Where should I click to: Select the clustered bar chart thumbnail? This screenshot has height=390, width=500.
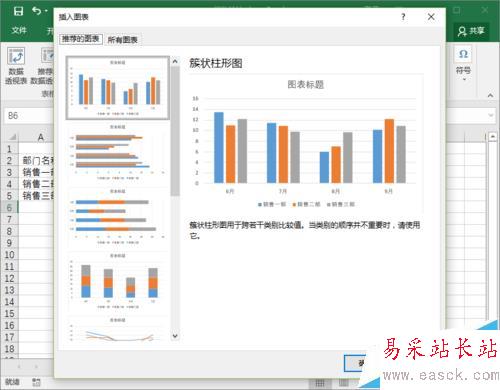click(x=118, y=152)
